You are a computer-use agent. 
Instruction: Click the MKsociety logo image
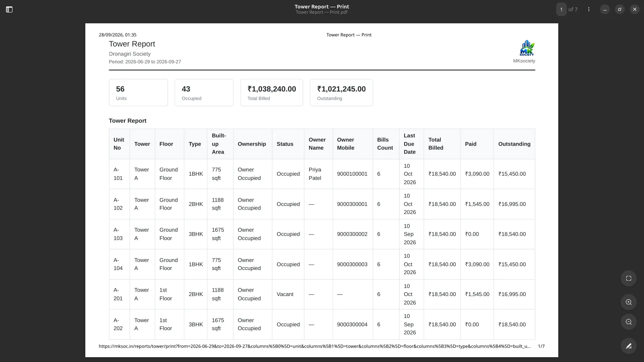(x=526, y=48)
